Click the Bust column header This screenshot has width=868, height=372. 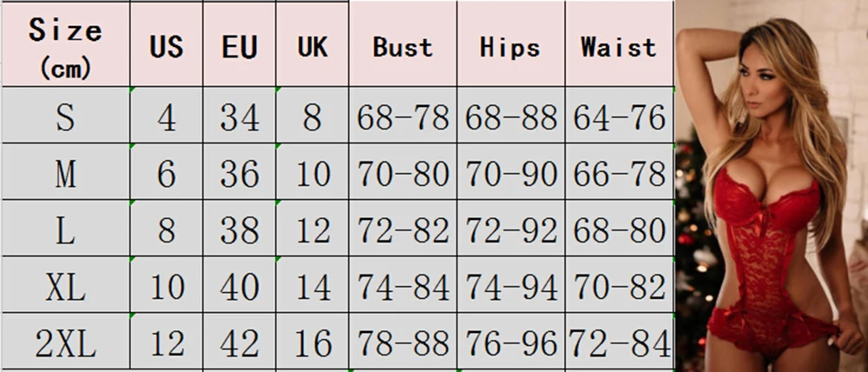[x=403, y=44]
